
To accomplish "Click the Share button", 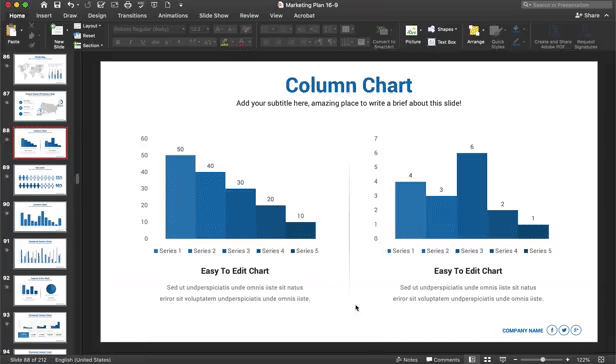I will [x=587, y=15].
